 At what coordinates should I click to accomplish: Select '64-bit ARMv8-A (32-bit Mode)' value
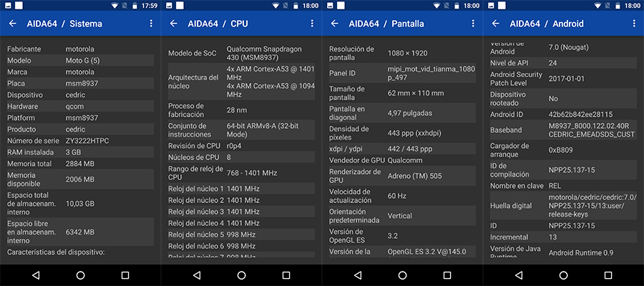(263, 130)
